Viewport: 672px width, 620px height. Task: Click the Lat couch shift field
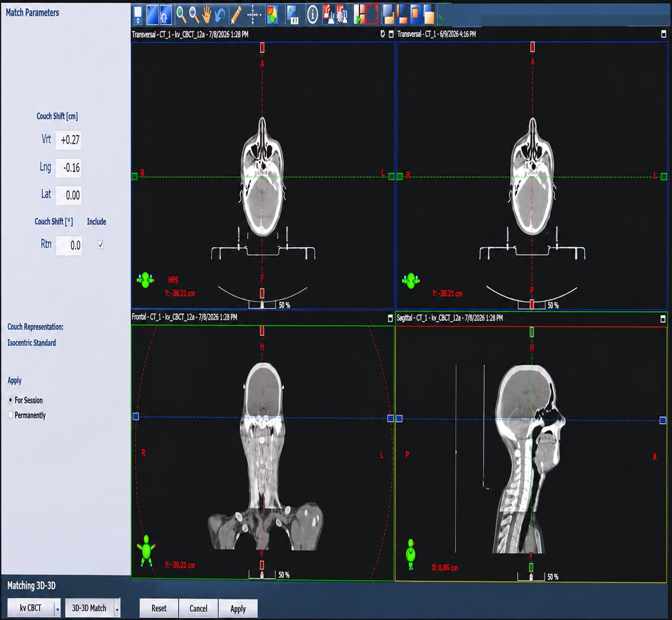point(68,195)
